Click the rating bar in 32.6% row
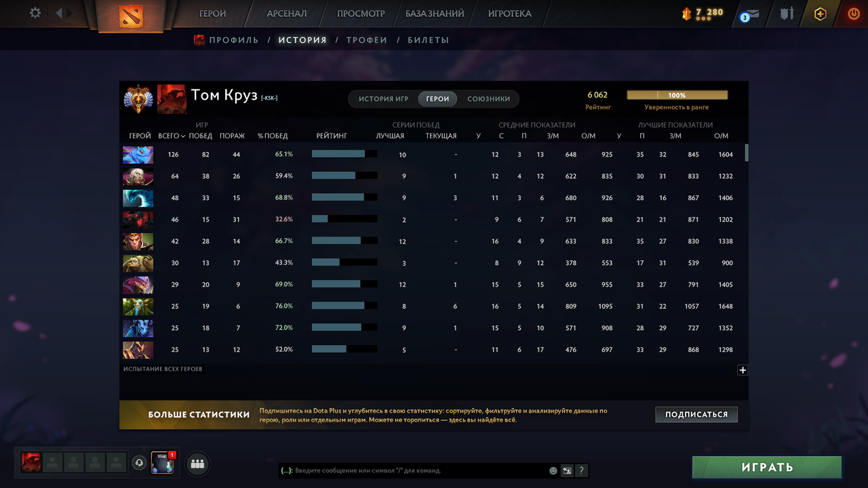Viewport: 868px width, 488px height. pyautogui.click(x=344, y=219)
